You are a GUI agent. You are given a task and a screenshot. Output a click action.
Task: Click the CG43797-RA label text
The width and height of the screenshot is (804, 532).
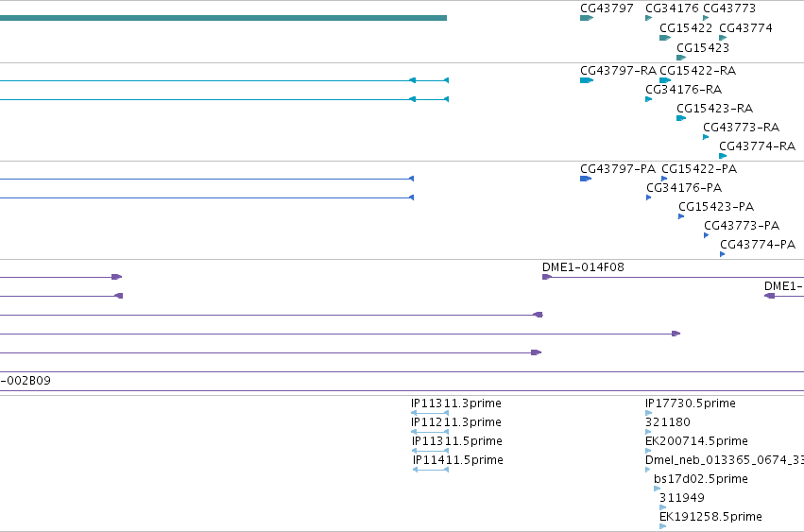(x=618, y=70)
